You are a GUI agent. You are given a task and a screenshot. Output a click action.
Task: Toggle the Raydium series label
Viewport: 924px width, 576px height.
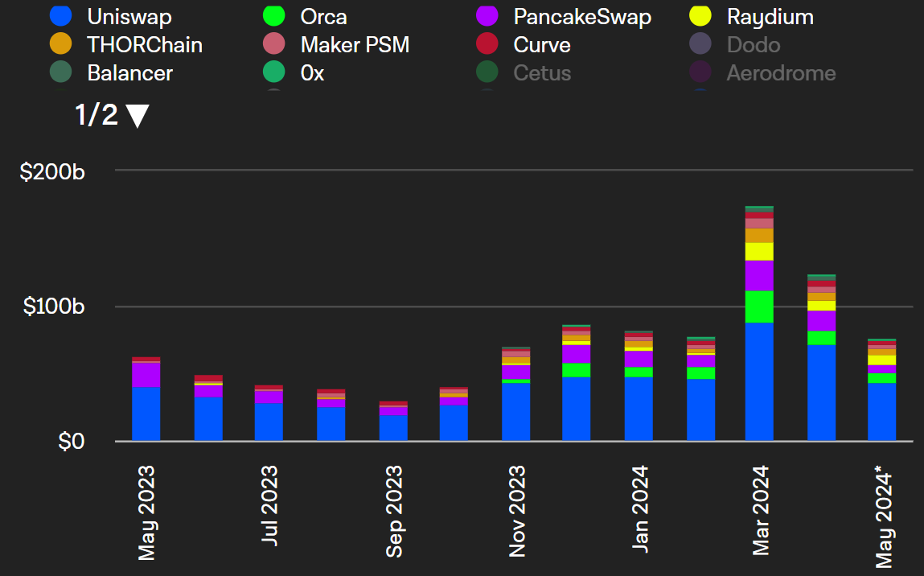770,17
